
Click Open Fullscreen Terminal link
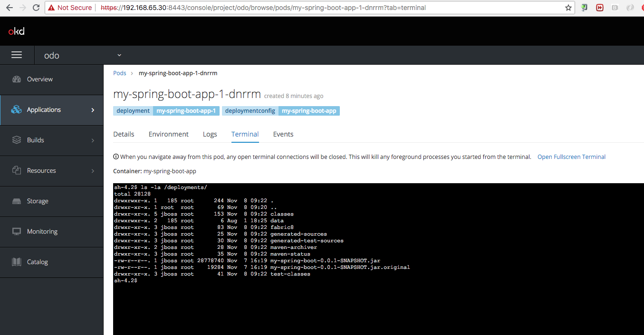coord(571,157)
